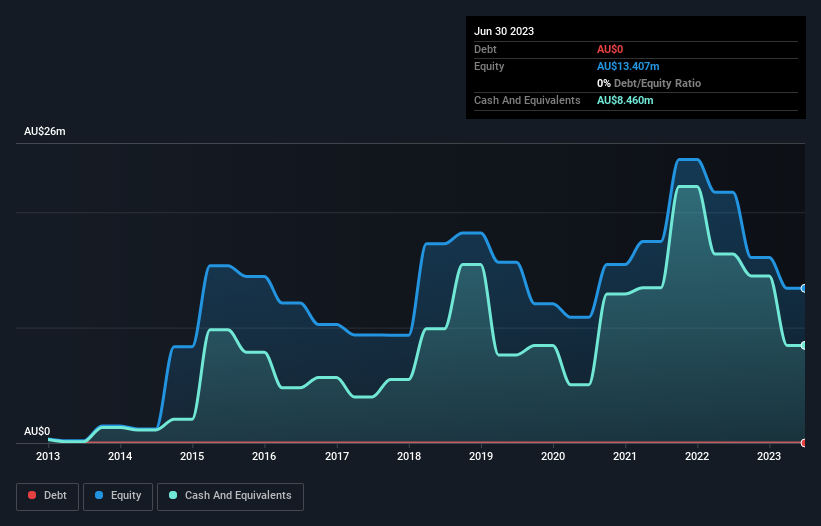Click the Debt label in the tooltip
The image size is (821, 526).
pyautogui.click(x=485, y=49)
